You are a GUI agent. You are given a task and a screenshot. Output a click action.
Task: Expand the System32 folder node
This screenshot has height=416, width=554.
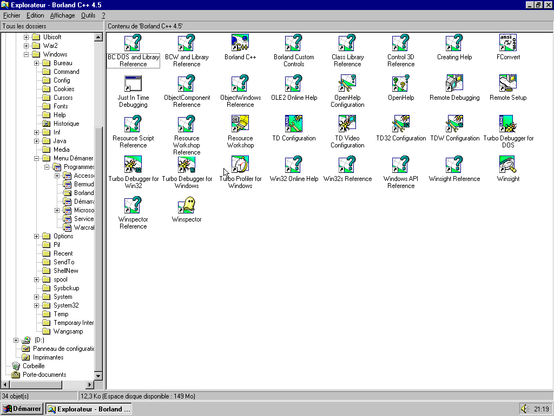(36, 305)
